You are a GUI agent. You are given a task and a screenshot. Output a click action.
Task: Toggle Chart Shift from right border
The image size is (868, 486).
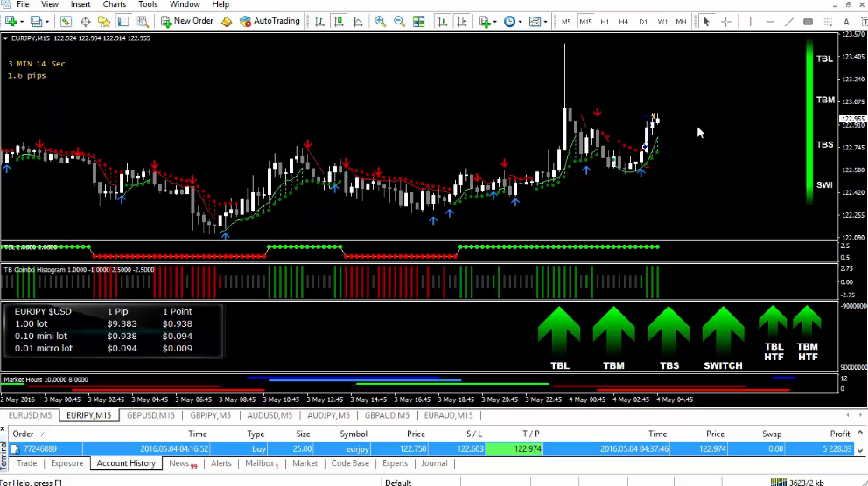(462, 22)
